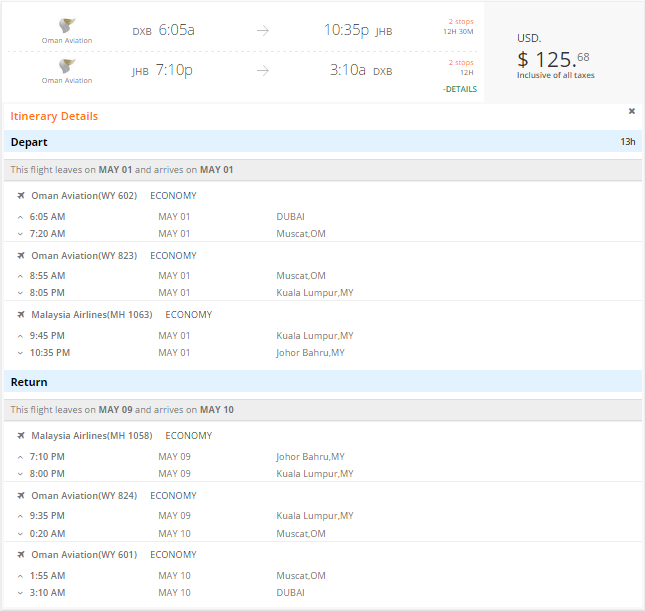The height and width of the screenshot is (611, 645).
Task: Click the plane icon next to WY 602
Action: [21, 195]
